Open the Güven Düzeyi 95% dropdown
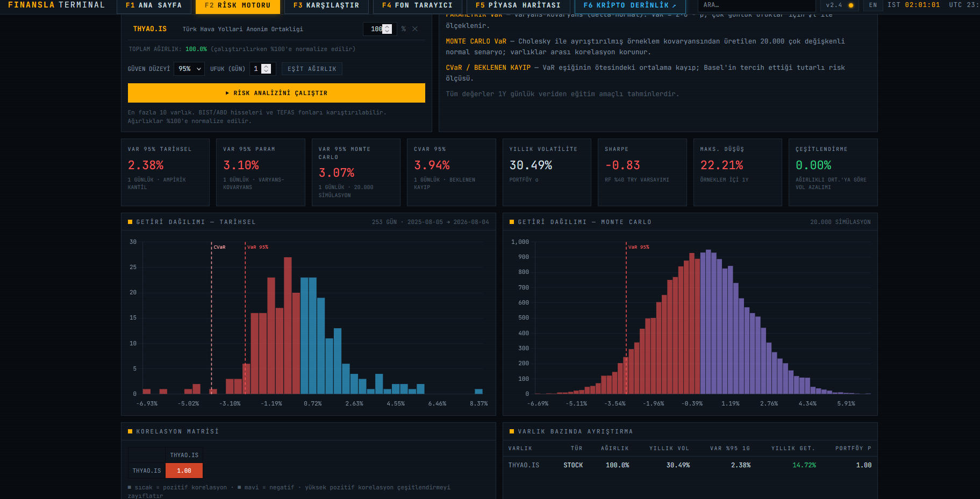This screenshot has width=980, height=499. (189, 69)
